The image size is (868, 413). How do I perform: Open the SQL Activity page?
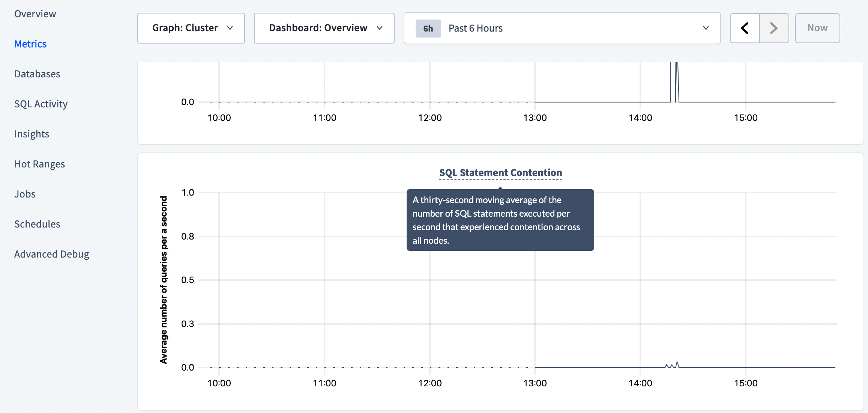click(x=41, y=104)
